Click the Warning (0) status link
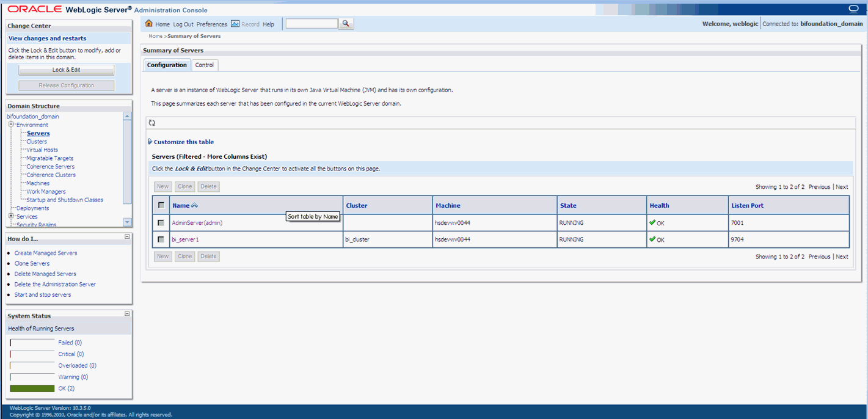The width and height of the screenshot is (868, 419). pyautogui.click(x=73, y=377)
